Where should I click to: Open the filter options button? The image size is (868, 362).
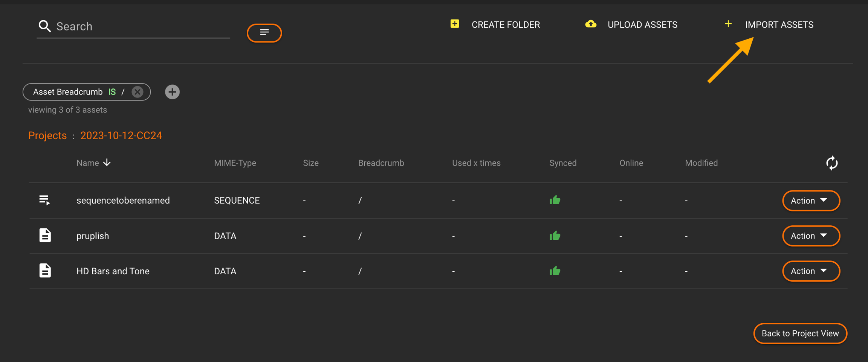(264, 33)
